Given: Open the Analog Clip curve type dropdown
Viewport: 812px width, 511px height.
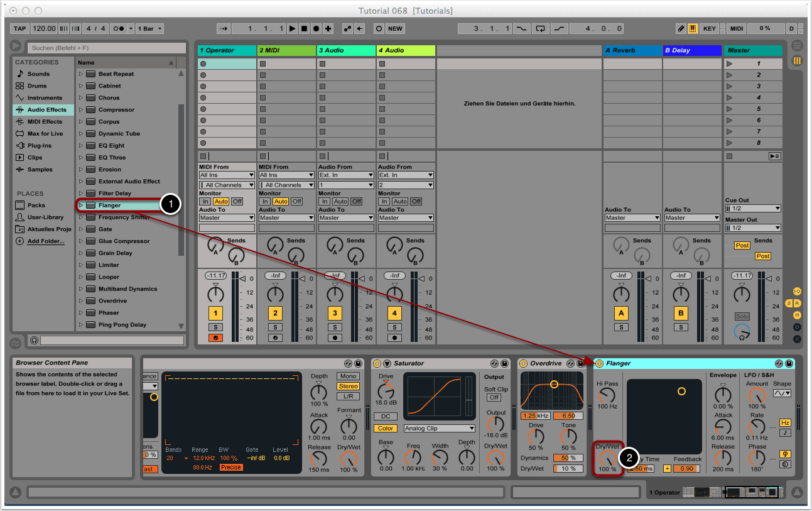Looking at the screenshot, I should [x=439, y=429].
